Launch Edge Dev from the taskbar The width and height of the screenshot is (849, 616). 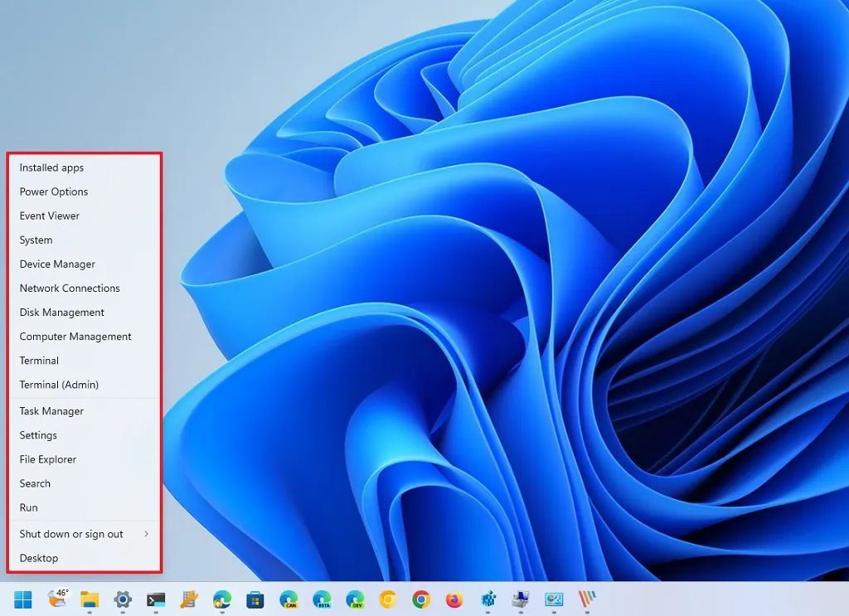(x=355, y=599)
